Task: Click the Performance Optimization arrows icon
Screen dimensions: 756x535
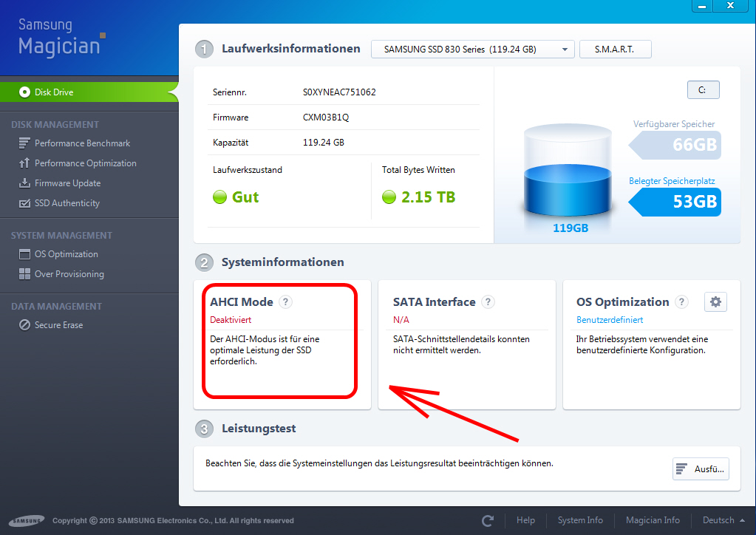Action: click(x=24, y=163)
